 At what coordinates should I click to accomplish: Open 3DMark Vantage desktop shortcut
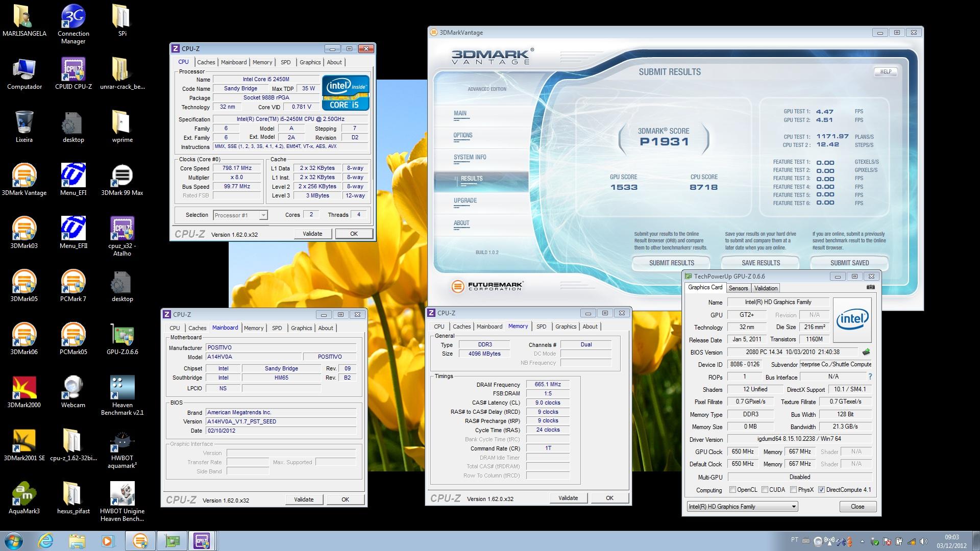[x=24, y=180]
